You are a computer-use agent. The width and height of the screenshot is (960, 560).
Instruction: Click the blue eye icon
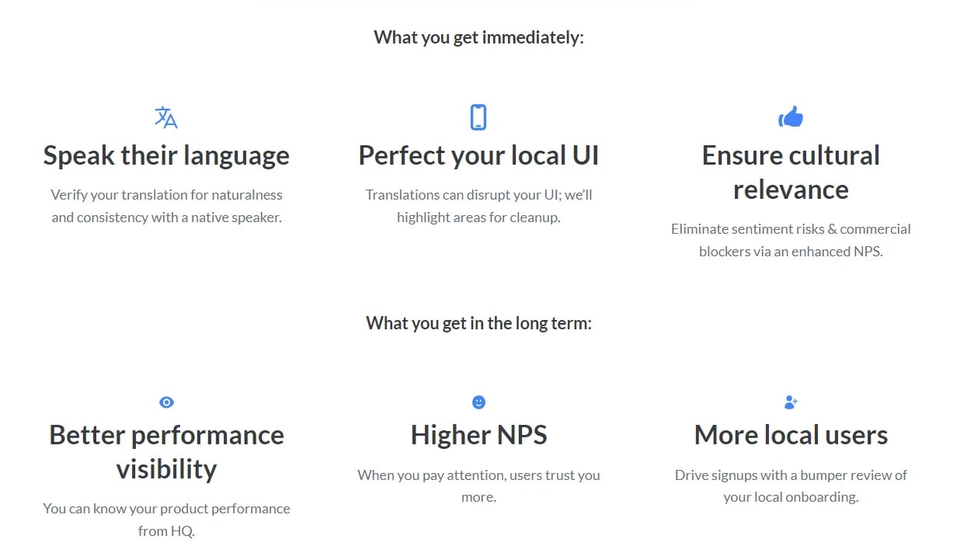pyautogui.click(x=166, y=402)
